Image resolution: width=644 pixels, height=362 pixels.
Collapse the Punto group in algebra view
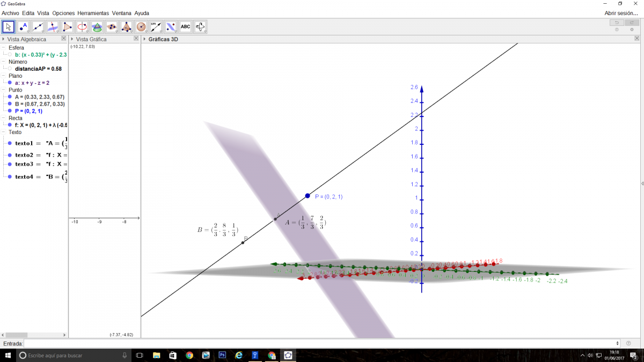[x=4, y=90]
